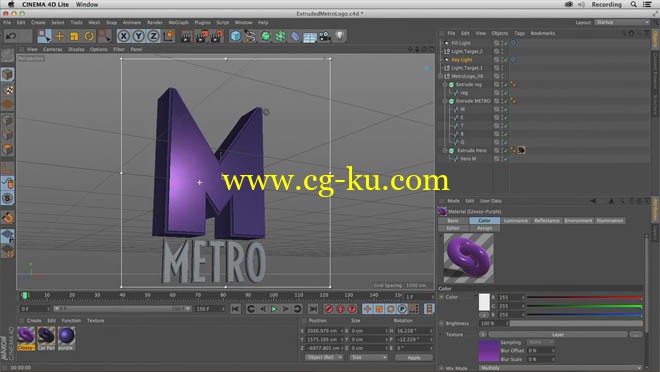The height and width of the screenshot is (372, 660).
Task: Click the green array modeling icon
Action: [x=280, y=36]
